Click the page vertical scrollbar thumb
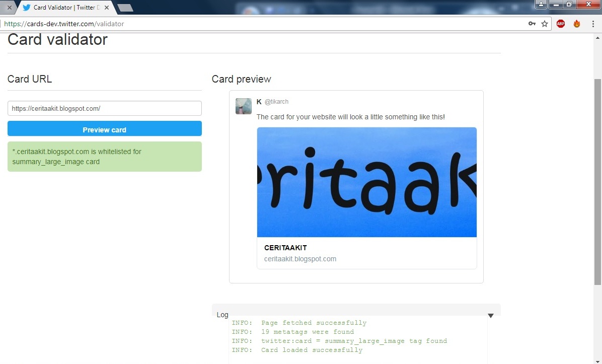Screen dimensions: 602x364 tap(597, 182)
